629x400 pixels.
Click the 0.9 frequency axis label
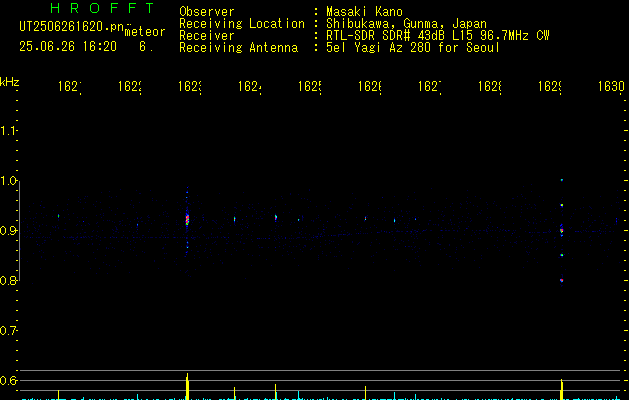(x=8, y=231)
